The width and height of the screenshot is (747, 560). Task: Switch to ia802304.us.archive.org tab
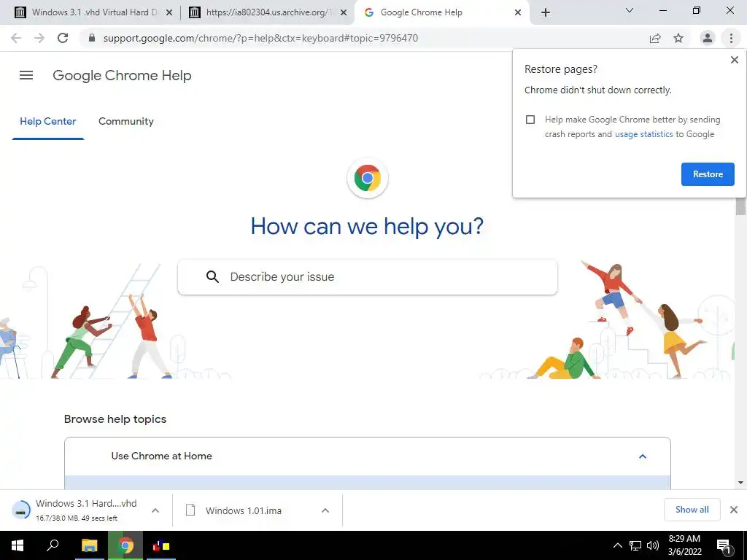267,12
